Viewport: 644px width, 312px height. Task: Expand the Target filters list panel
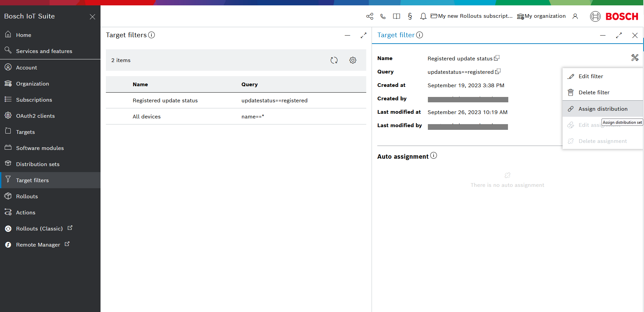click(x=364, y=35)
